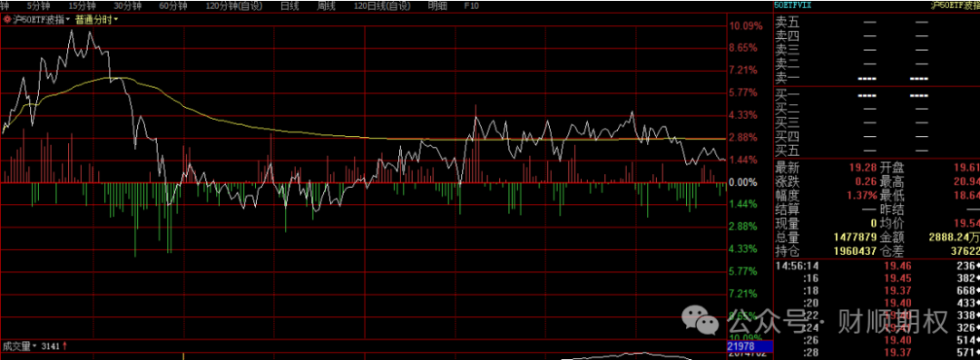Open the 120分钟(自设) period tab
980x360 pixels.
pyautogui.click(x=234, y=5)
